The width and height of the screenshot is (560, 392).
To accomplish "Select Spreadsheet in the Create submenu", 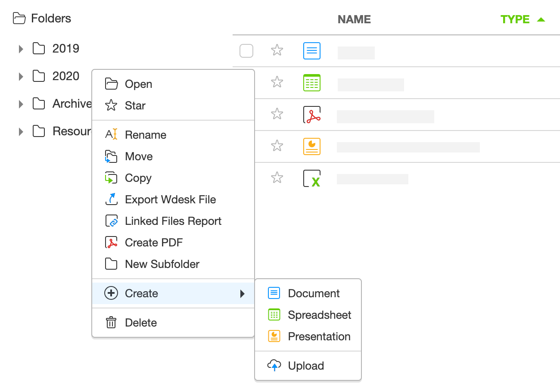I will click(x=319, y=315).
